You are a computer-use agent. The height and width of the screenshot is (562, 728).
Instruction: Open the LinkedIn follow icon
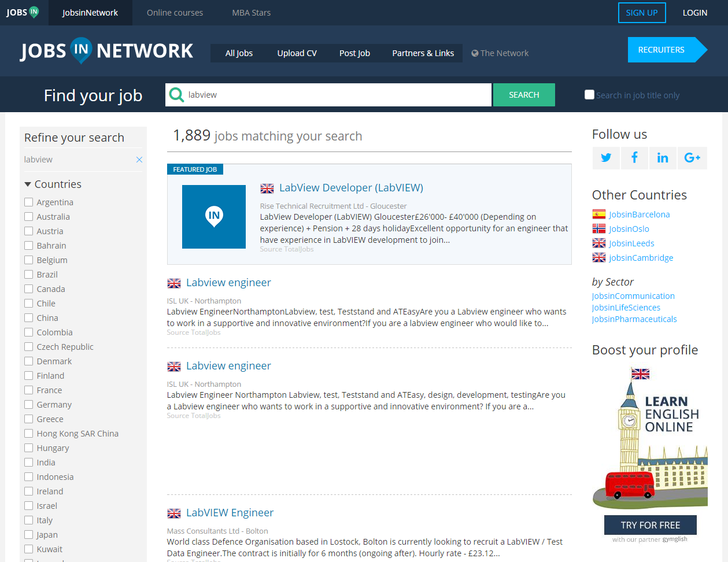[x=663, y=158]
